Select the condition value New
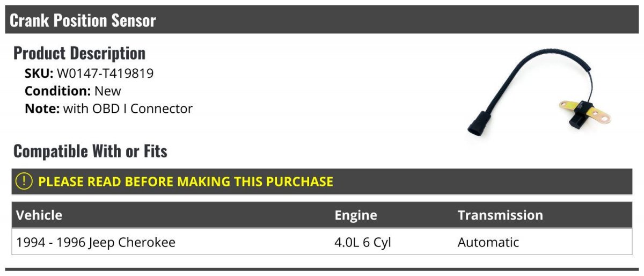This screenshot has width=644, height=276. pos(108,91)
